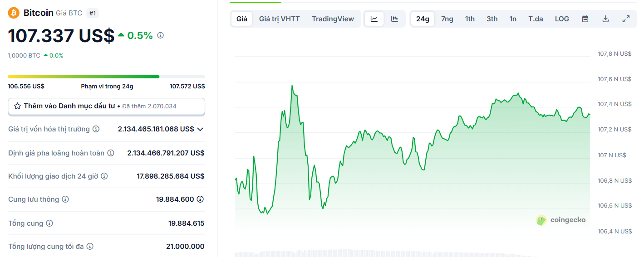
Task: Click the star icon in portfolio button
Action: point(18,106)
